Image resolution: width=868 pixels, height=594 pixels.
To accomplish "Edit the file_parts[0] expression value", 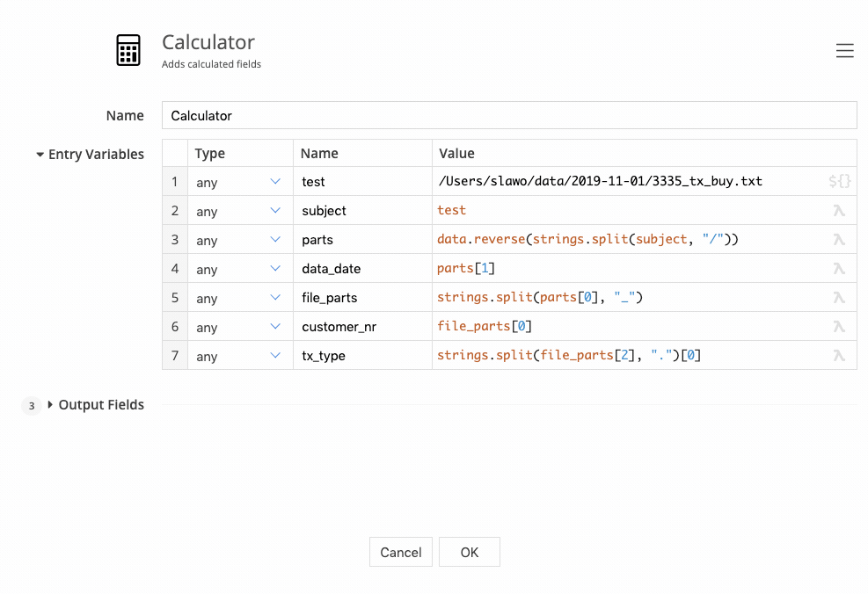I will tap(485, 326).
